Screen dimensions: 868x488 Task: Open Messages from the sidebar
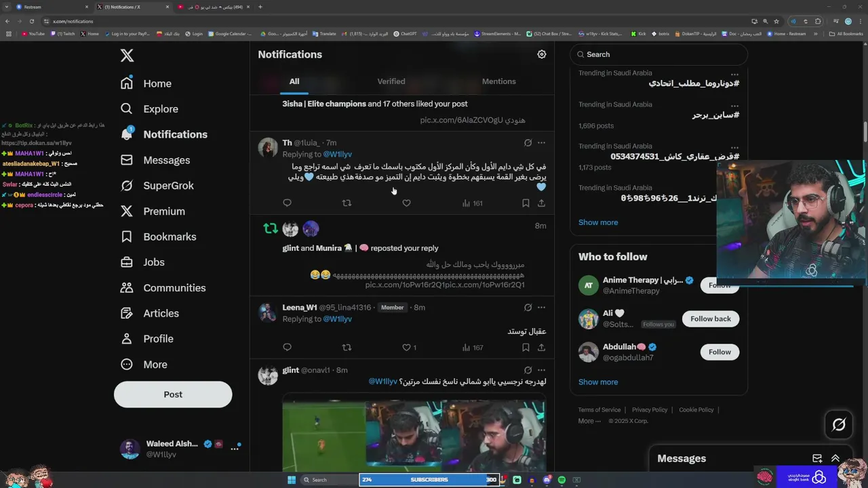pyautogui.click(x=155, y=160)
